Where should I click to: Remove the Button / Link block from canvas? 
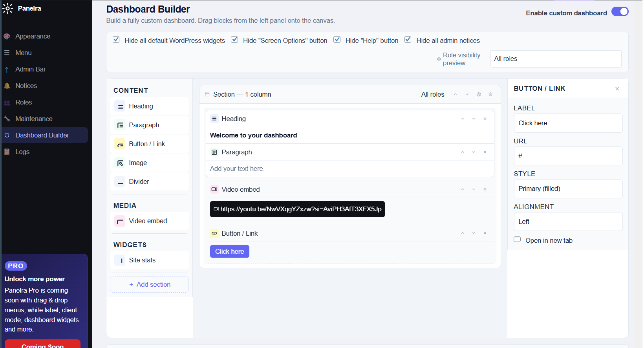pyautogui.click(x=485, y=233)
